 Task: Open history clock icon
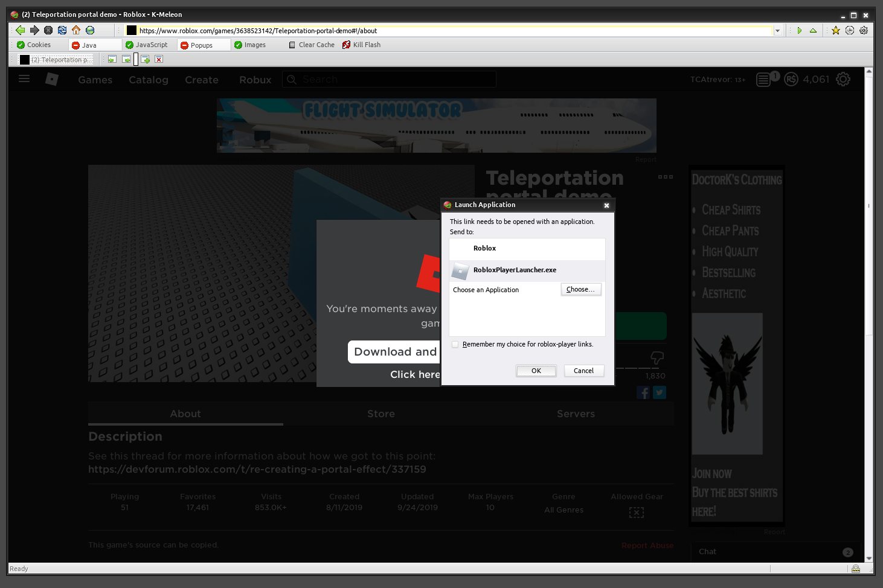click(850, 30)
